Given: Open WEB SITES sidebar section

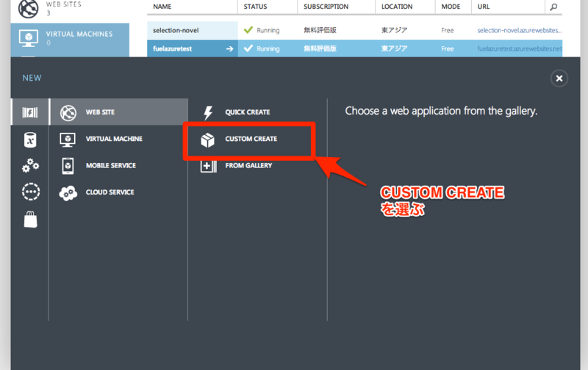Looking at the screenshot, I should tap(63, 4).
